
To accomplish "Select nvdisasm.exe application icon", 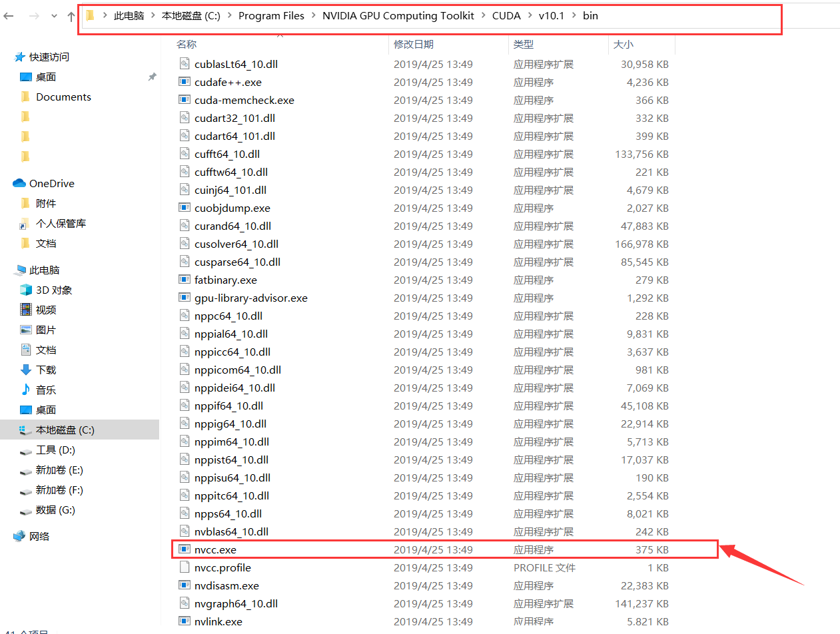I will point(185,585).
